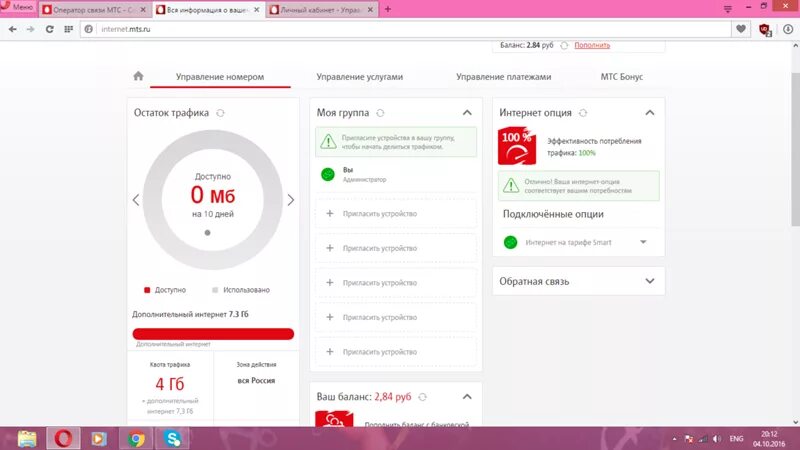Screen dimensions: 800x450
Task: Refresh the Остаток трафика widget
Action: (x=220, y=113)
